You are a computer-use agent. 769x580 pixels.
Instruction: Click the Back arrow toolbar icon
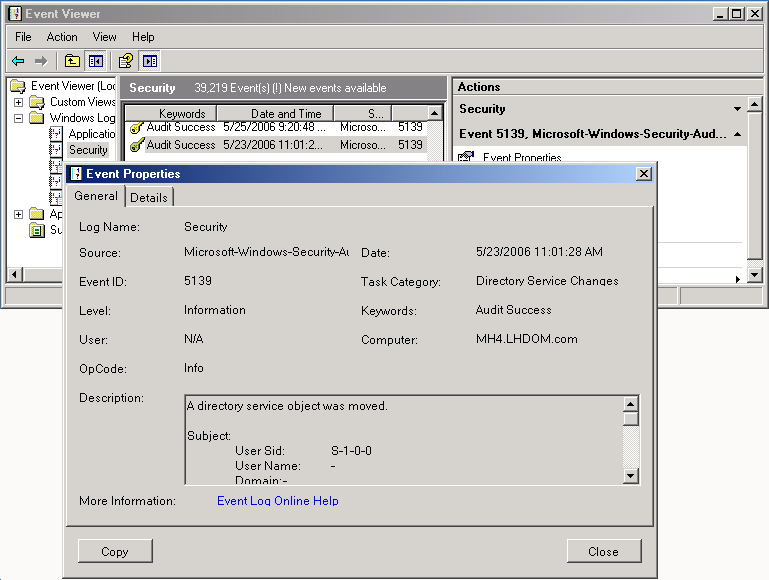[x=18, y=61]
